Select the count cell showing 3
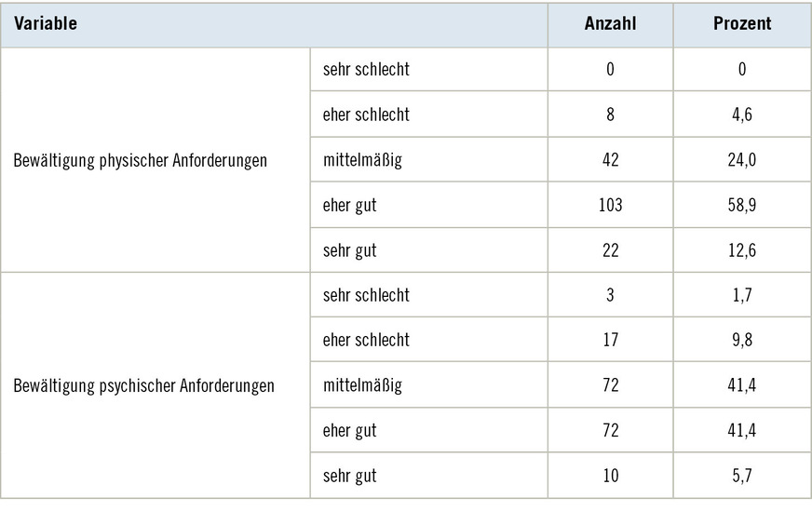The image size is (812, 511). 610,295
